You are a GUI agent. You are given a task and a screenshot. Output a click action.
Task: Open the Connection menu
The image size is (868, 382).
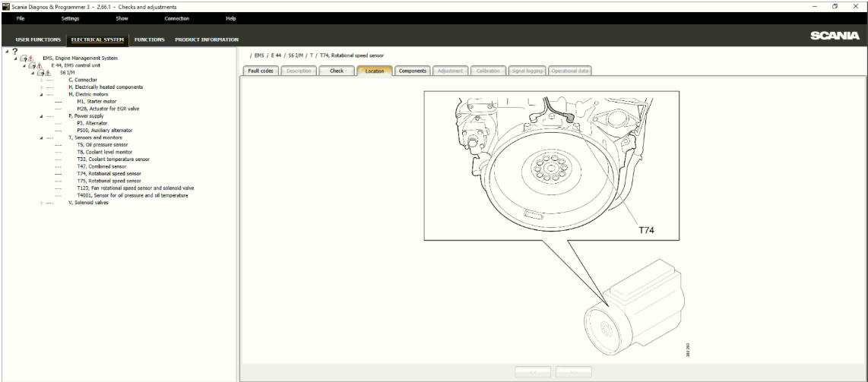[177, 18]
